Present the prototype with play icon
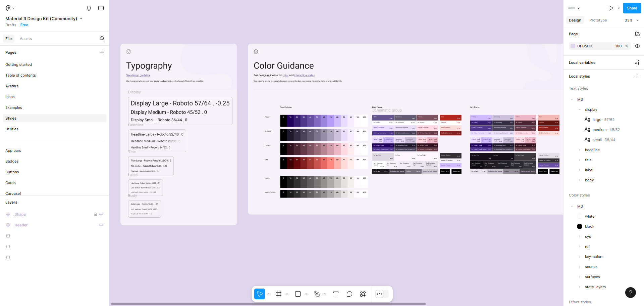This screenshot has height=306, width=644. 611,8
